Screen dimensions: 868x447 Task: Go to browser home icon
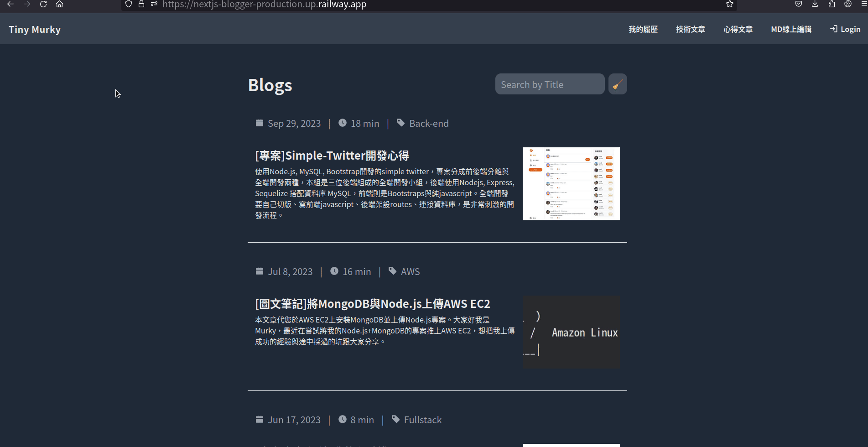tap(59, 4)
